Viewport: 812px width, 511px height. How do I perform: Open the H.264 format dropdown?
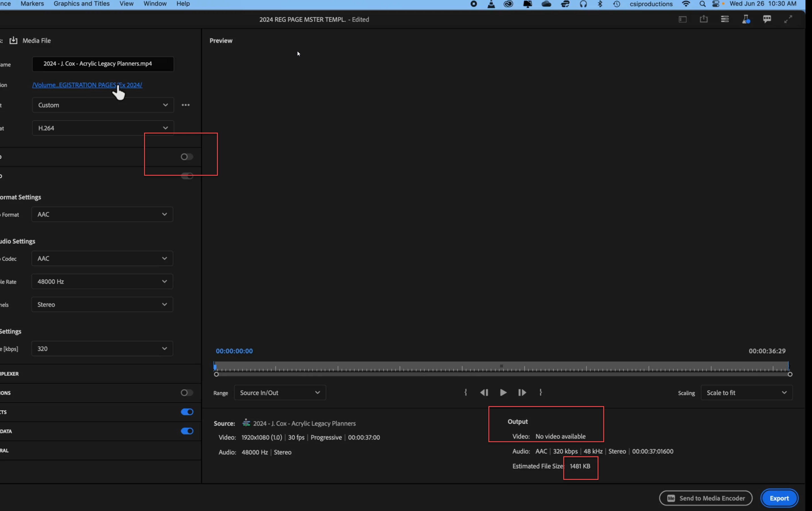coord(103,128)
